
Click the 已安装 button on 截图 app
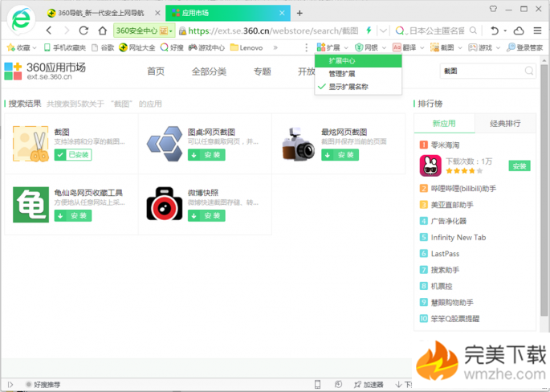tap(72, 155)
